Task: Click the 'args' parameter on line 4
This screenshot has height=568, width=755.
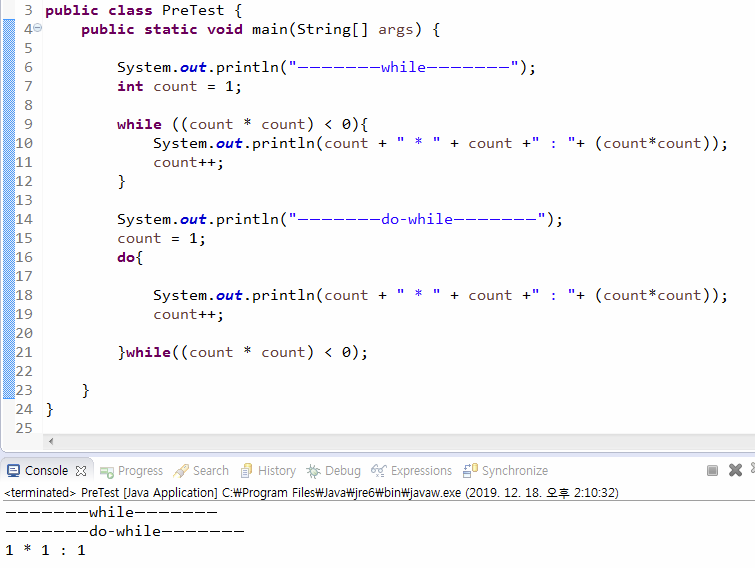Action: [395, 30]
